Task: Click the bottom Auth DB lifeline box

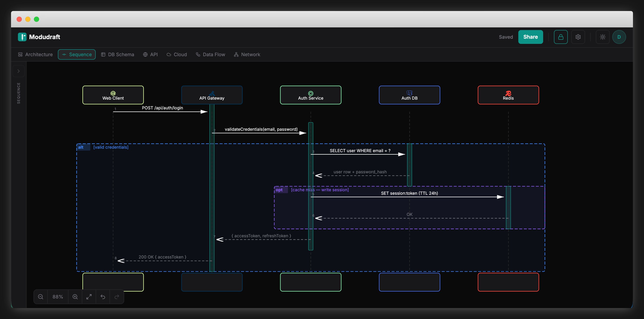Action: pyautogui.click(x=409, y=282)
